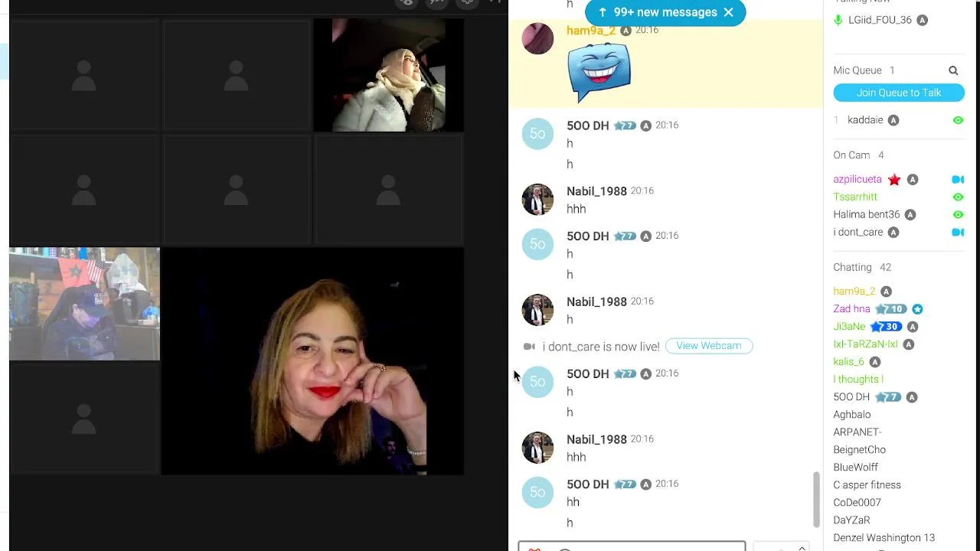
Task: Expand the arrow beside the message box
Action: [x=802, y=547]
